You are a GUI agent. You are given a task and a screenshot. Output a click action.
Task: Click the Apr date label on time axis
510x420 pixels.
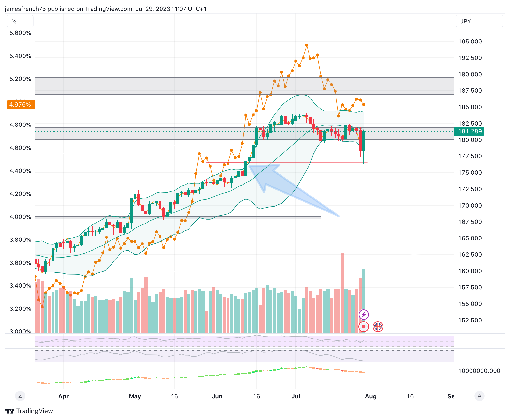[x=64, y=396]
